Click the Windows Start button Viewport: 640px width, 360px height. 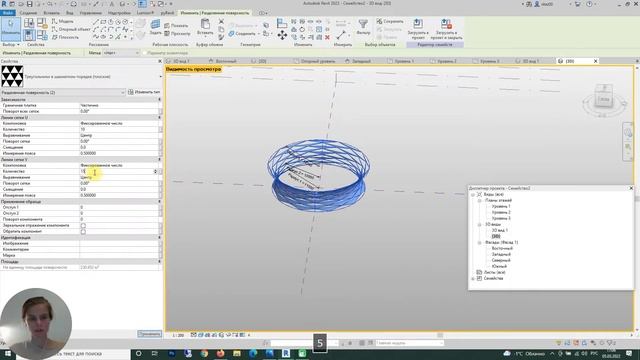point(8,353)
